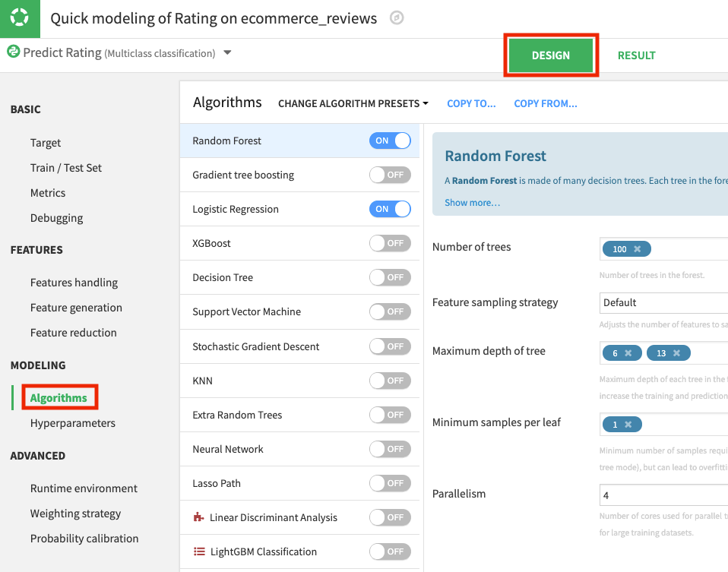The height and width of the screenshot is (572, 728).
Task: Open the Target settings
Action: pyautogui.click(x=46, y=143)
